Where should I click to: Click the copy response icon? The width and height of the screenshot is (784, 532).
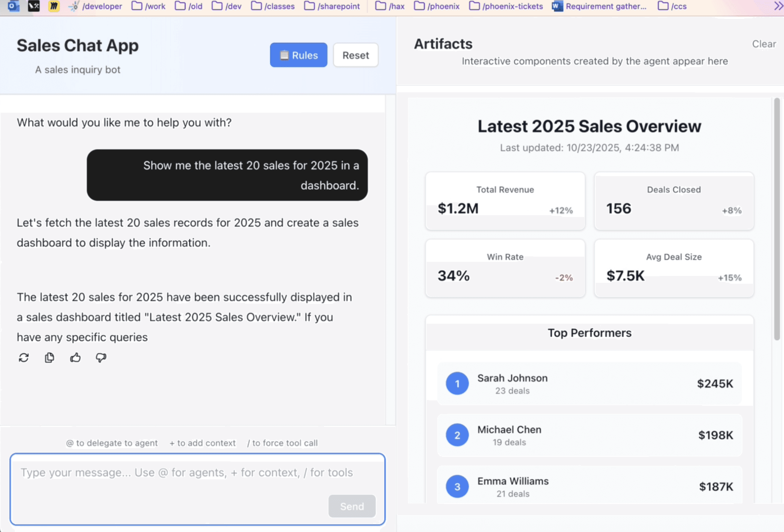pyautogui.click(x=49, y=358)
